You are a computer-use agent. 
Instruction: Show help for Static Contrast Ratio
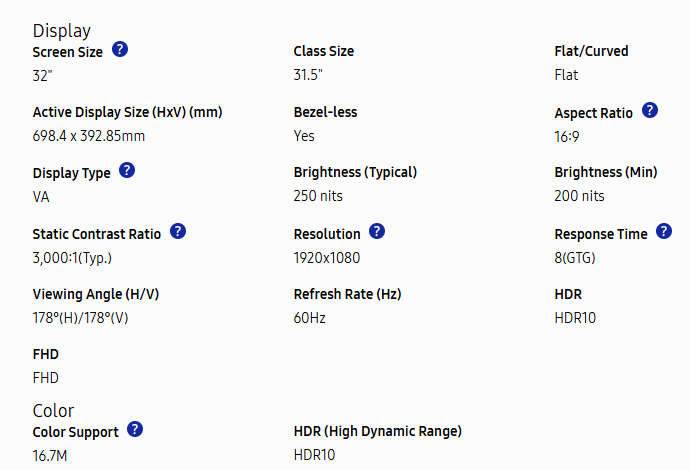coord(178,231)
